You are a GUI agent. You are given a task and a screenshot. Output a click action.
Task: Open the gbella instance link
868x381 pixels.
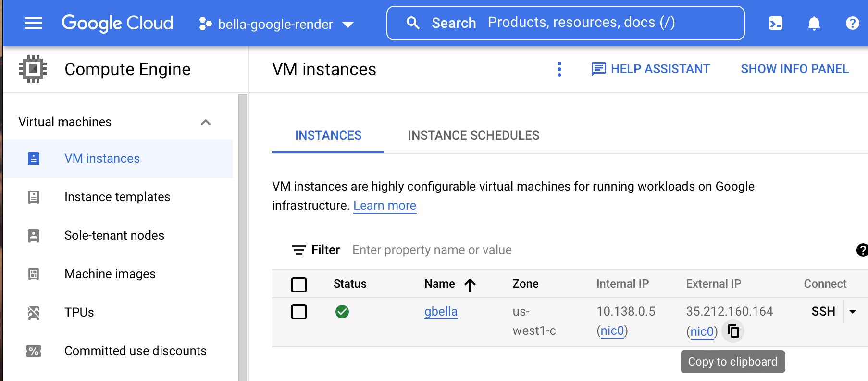pyautogui.click(x=441, y=312)
